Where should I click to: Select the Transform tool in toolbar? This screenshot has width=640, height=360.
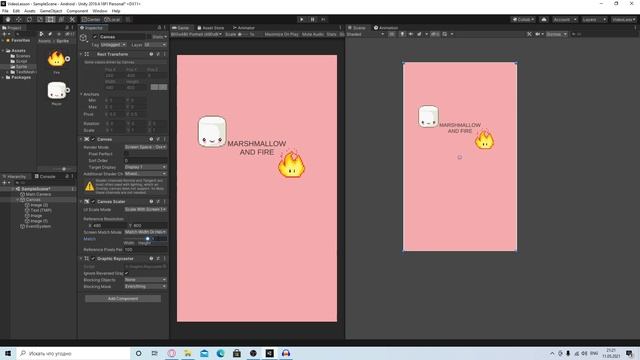(x=61, y=20)
